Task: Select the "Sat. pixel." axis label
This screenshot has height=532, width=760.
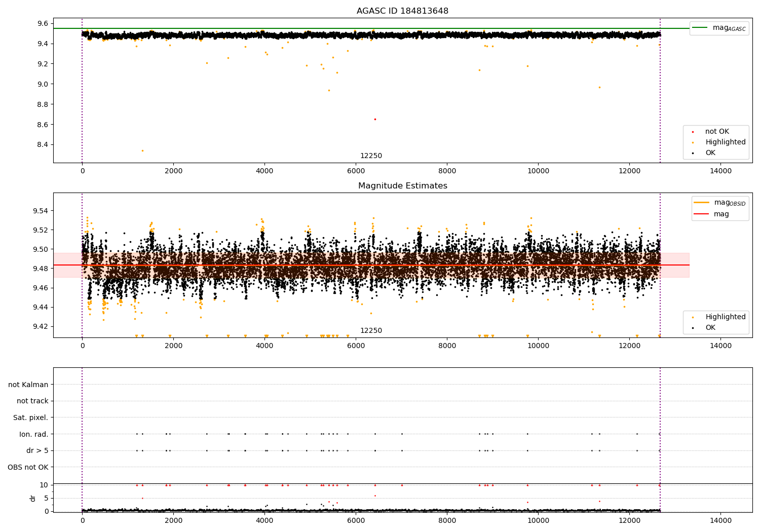Action: 30,417
